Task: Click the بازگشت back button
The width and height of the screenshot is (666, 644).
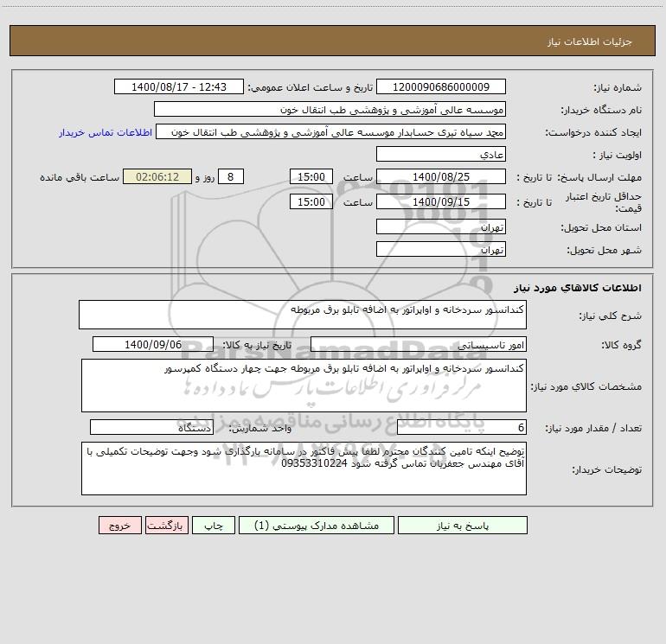Action: [166, 526]
